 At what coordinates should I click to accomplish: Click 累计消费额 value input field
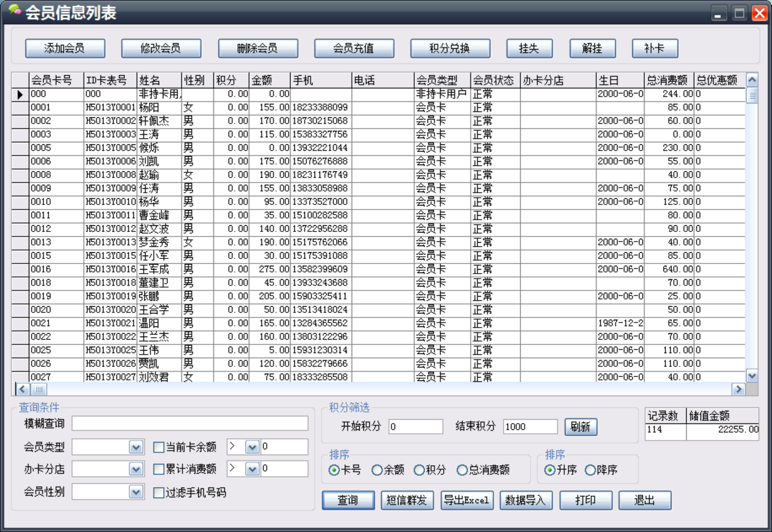click(x=284, y=469)
